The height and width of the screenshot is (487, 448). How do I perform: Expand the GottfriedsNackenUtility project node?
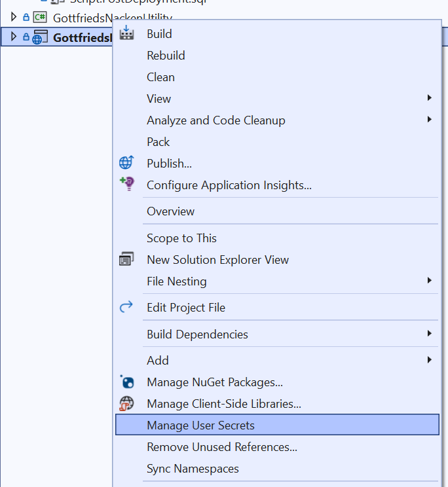(x=14, y=18)
